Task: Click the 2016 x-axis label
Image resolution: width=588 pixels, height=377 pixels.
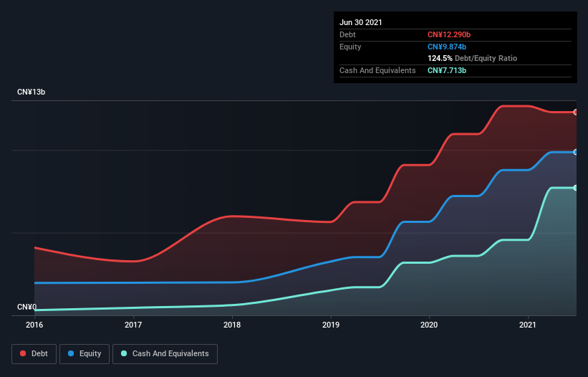Action: (34, 325)
